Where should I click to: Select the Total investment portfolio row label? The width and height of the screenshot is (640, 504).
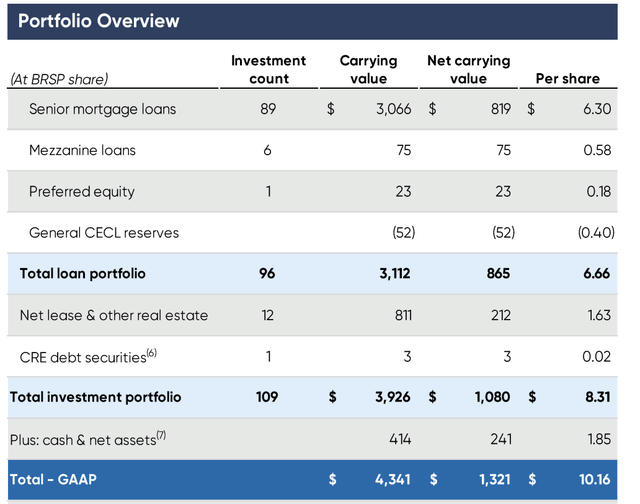pyautogui.click(x=96, y=397)
